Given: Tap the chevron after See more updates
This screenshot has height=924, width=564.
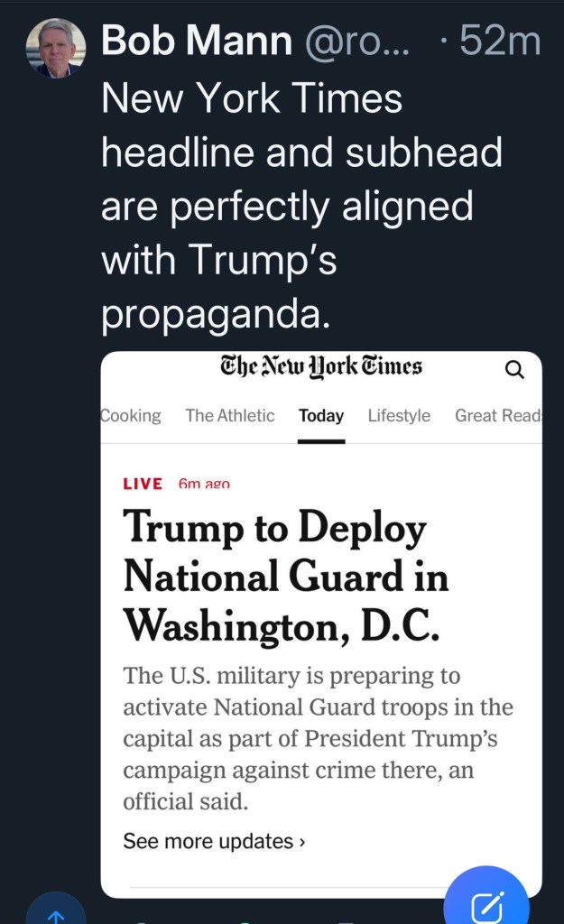Looking at the screenshot, I should (302, 842).
